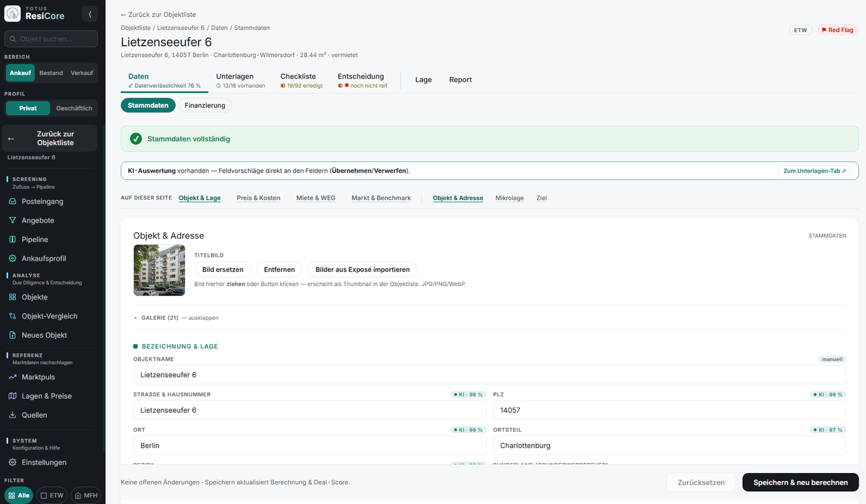The width and height of the screenshot is (866, 504).
Task: Jump to Preis & Kosten section
Action: pos(259,198)
